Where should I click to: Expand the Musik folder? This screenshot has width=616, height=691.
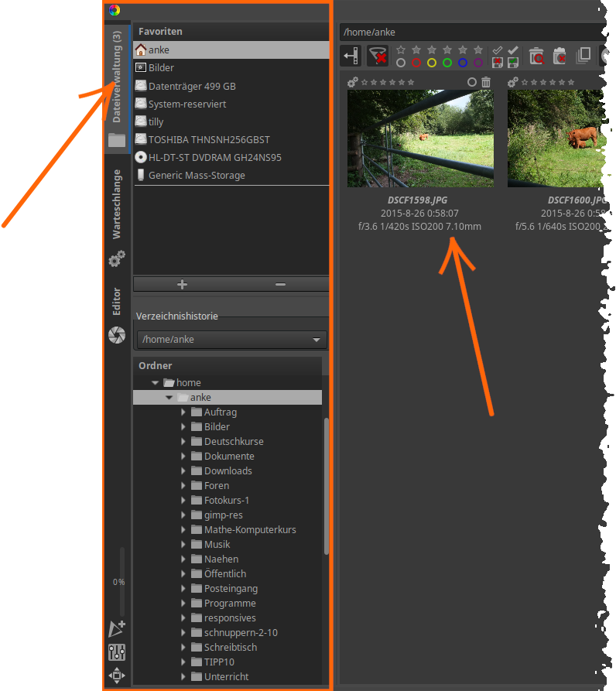point(183,545)
